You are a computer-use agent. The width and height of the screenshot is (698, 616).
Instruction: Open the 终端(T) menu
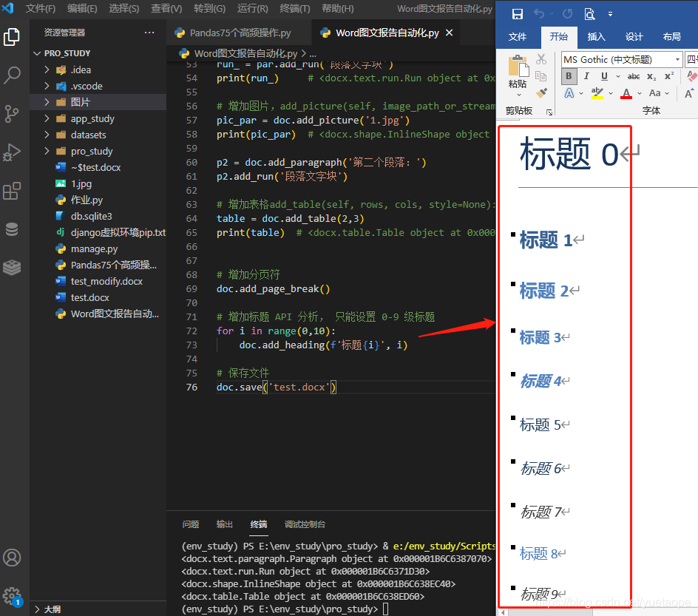coord(295,8)
